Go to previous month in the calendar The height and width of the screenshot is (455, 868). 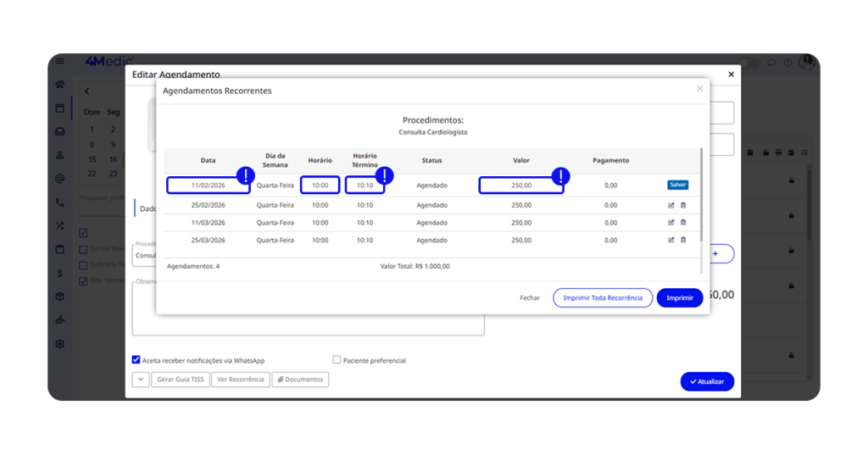(86, 92)
